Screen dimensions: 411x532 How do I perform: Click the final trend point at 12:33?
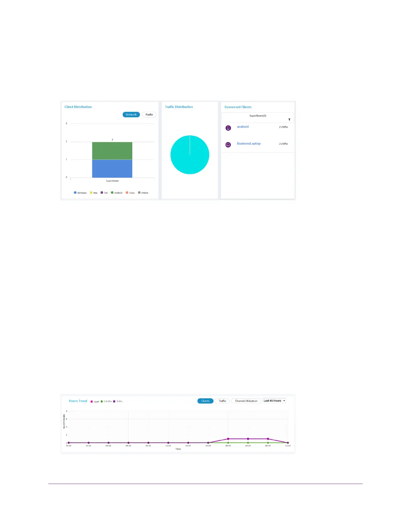tap(288, 443)
